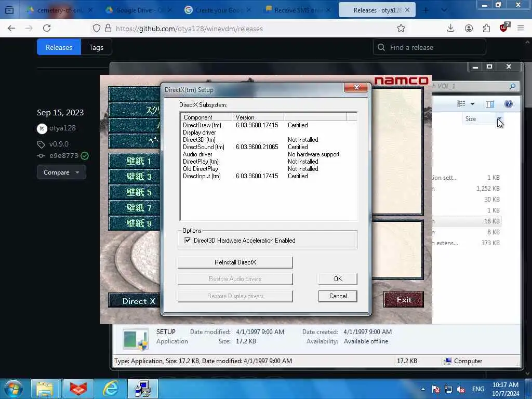Toggle Direct3D Hardware Acceleration Enabled checkbox
Image resolution: width=532 pixels, height=399 pixels.
[x=187, y=240]
